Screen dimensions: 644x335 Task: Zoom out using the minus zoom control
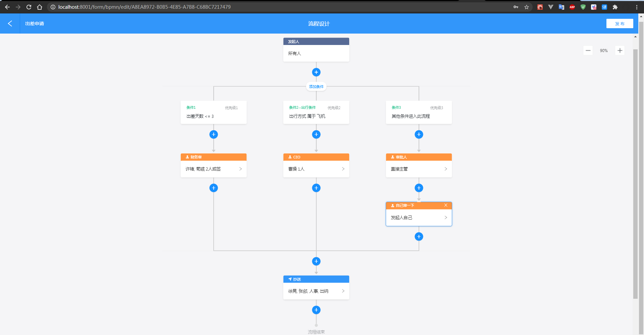click(588, 50)
